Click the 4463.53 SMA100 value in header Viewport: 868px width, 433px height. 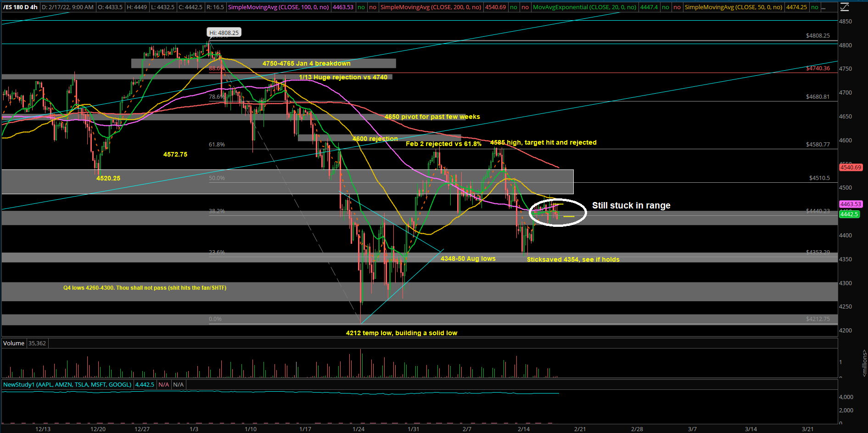tap(343, 7)
